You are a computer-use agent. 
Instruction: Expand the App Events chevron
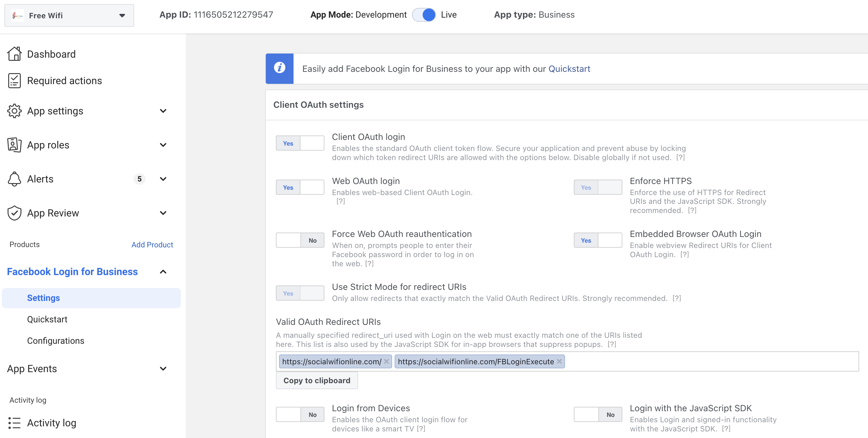(x=163, y=369)
